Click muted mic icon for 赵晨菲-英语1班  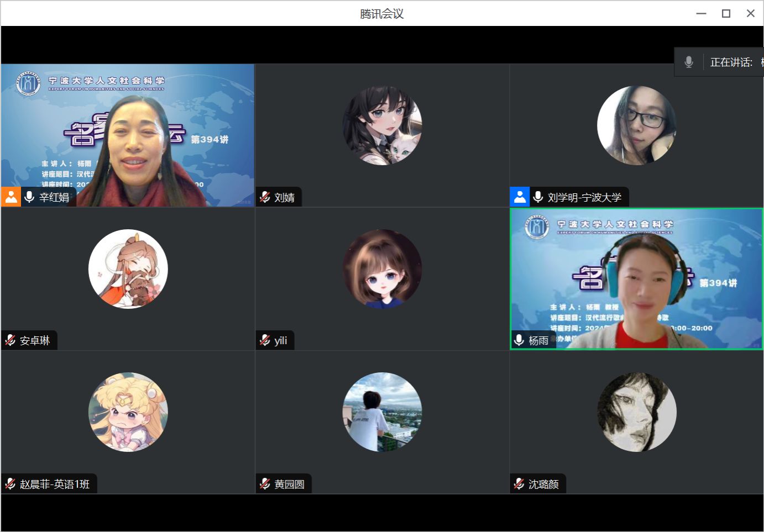coord(11,484)
